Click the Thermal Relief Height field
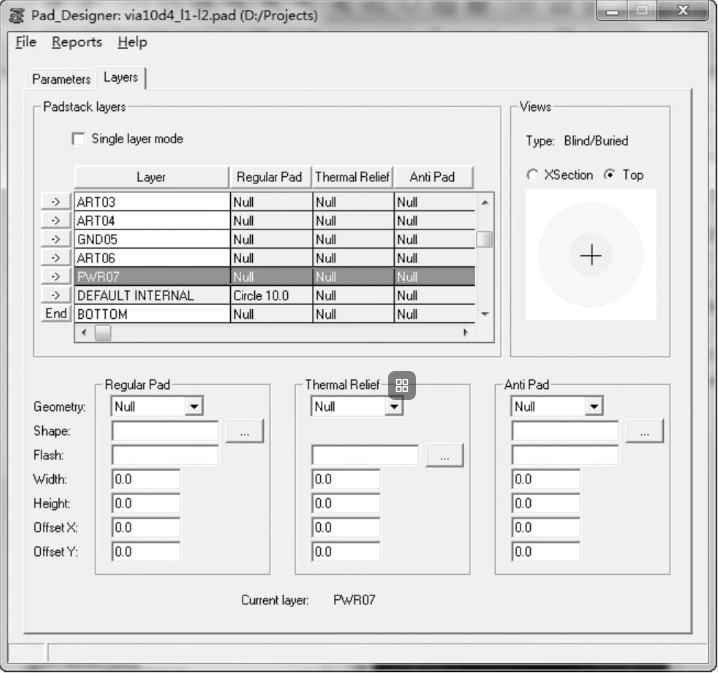 click(x=346, y=504)
